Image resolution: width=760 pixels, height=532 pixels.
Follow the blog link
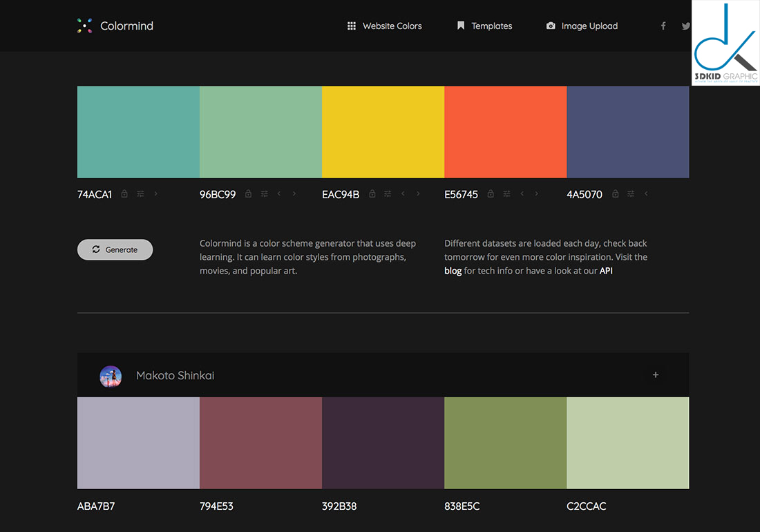453,271
